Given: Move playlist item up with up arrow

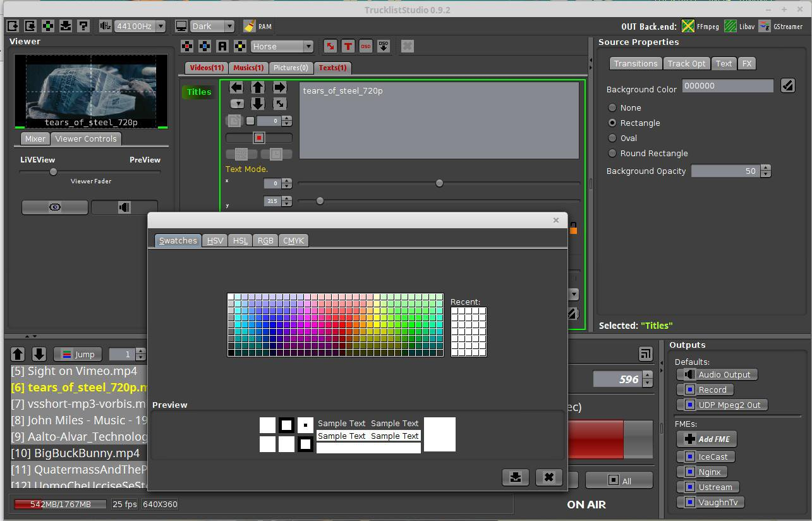Looking at the screenshot, I should [x=18, y=354].
